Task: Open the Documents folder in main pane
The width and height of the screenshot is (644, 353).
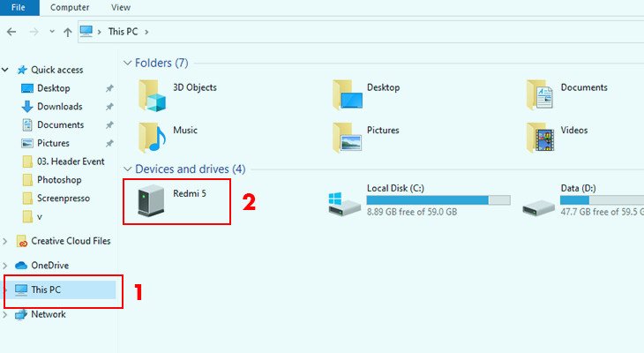Action: point(540,95)
